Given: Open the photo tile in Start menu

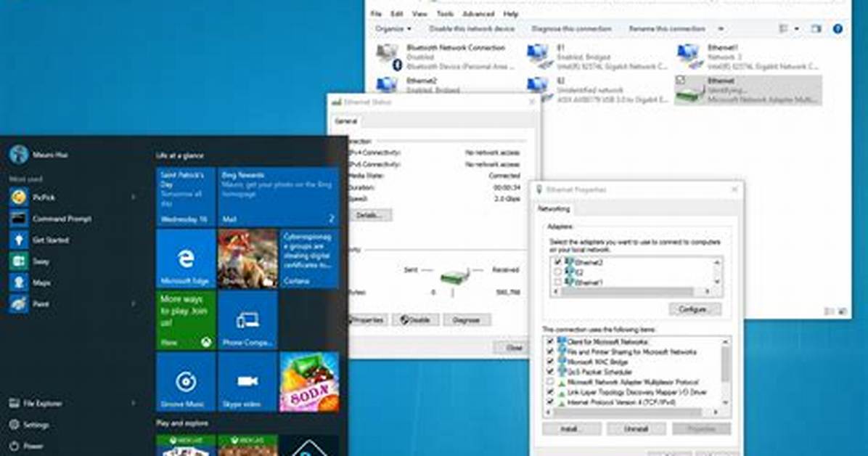Looking at the screenshot, I should pyautogui.click(x=247, y=258).
